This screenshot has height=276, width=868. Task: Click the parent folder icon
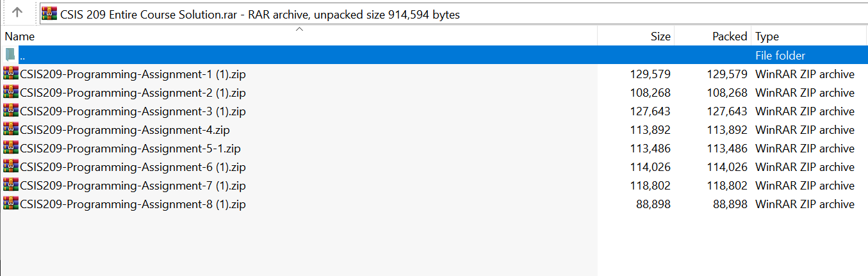click(x=10, y=55)
